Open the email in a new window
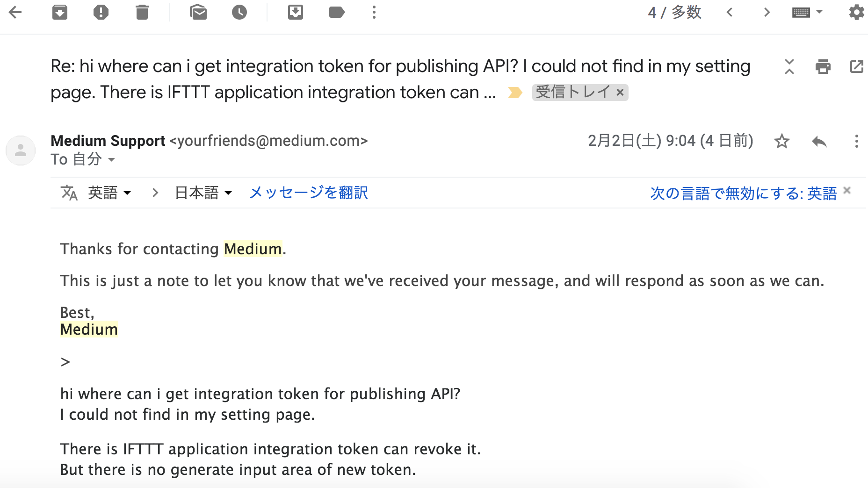Screen dimensions: 868x488 pos(857,66)
